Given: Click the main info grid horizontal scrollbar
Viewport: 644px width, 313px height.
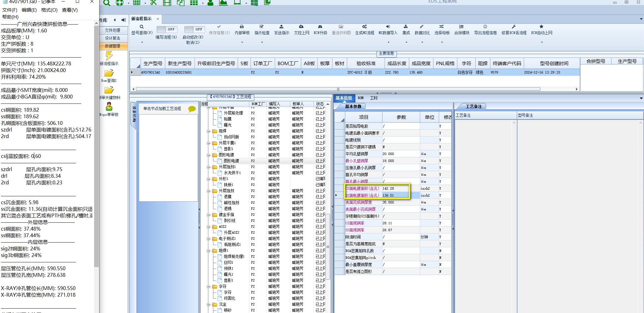Looking at the screenshot, I should 338,89.
